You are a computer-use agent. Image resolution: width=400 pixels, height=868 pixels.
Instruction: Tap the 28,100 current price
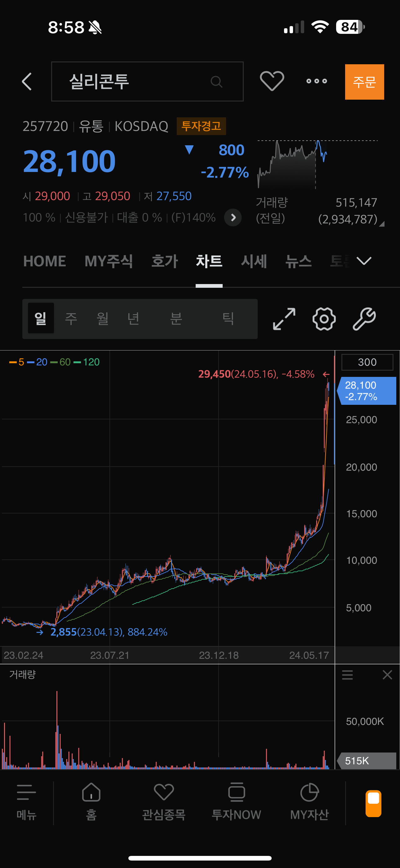(x=69, y=162)
